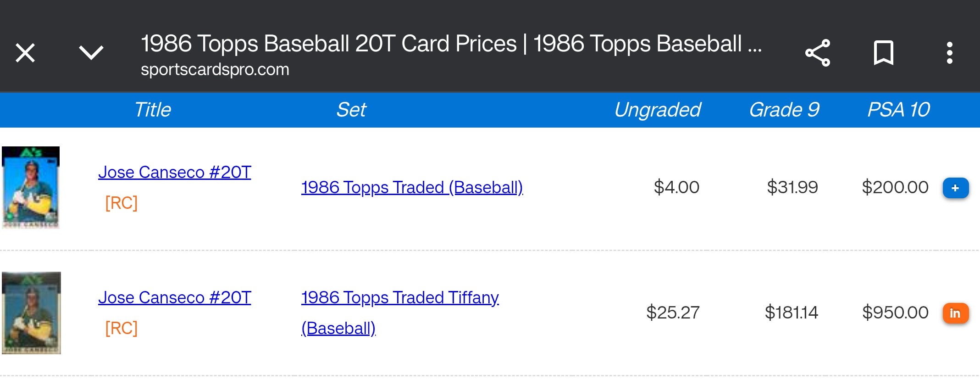
Task: Open first Jose Canseco #20T link
Action: point(174,173)
